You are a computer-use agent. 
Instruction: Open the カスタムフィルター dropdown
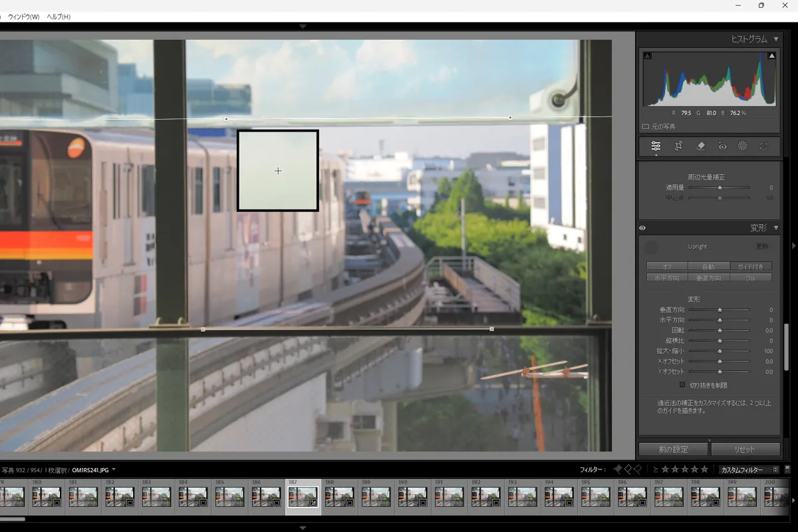coord(747,469)
